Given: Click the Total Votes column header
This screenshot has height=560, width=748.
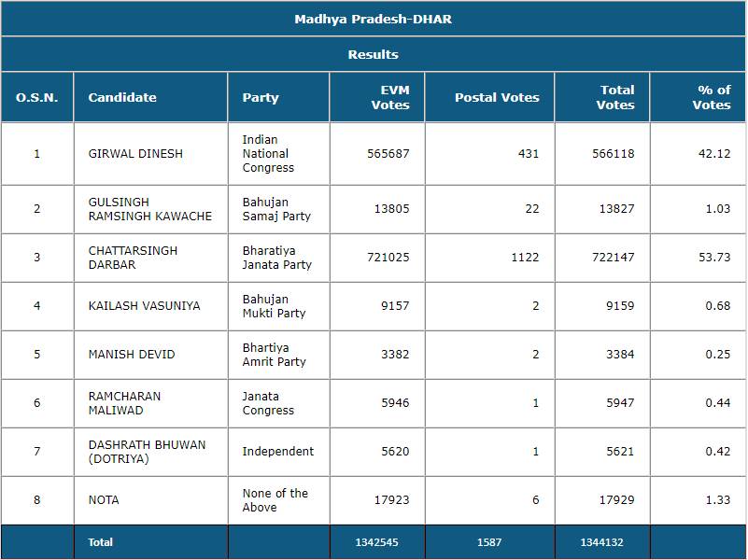Looking at the screenshot, I should [616, 97].
